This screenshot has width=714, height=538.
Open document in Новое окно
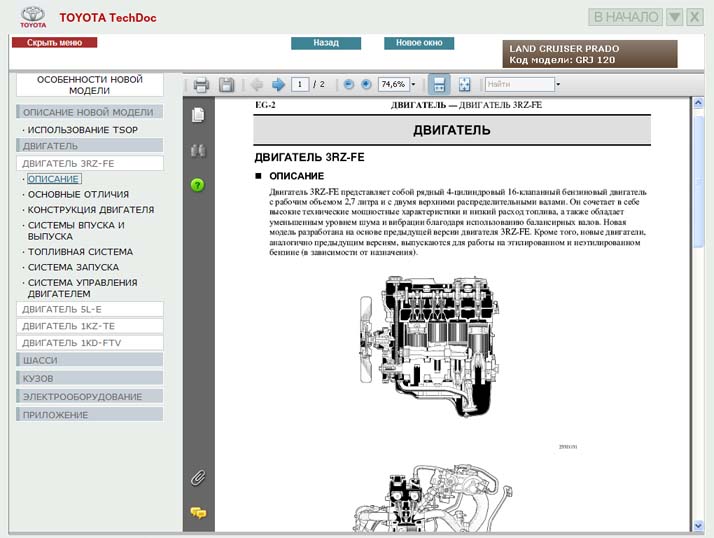pos(419,43)
